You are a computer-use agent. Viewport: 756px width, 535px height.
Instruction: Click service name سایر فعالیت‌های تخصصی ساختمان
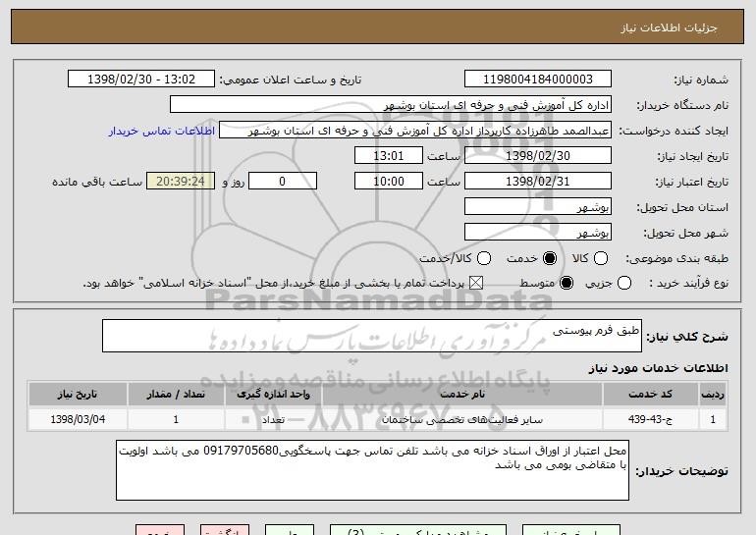pos(462,419)
